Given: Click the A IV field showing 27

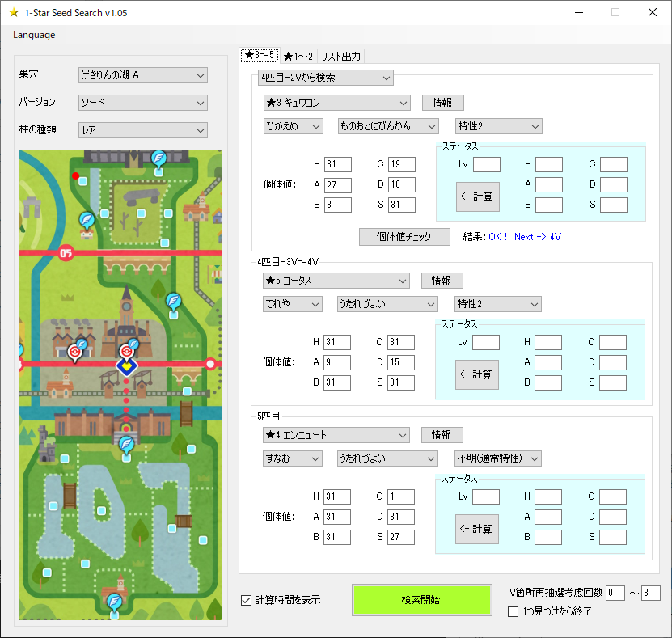Looking at the screenshot, I should [x=338, y=184].
